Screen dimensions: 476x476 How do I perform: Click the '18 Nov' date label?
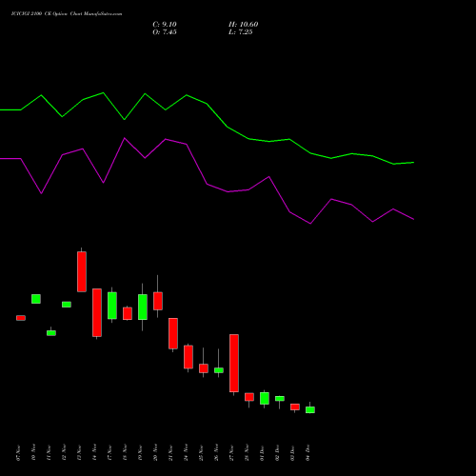125,453
